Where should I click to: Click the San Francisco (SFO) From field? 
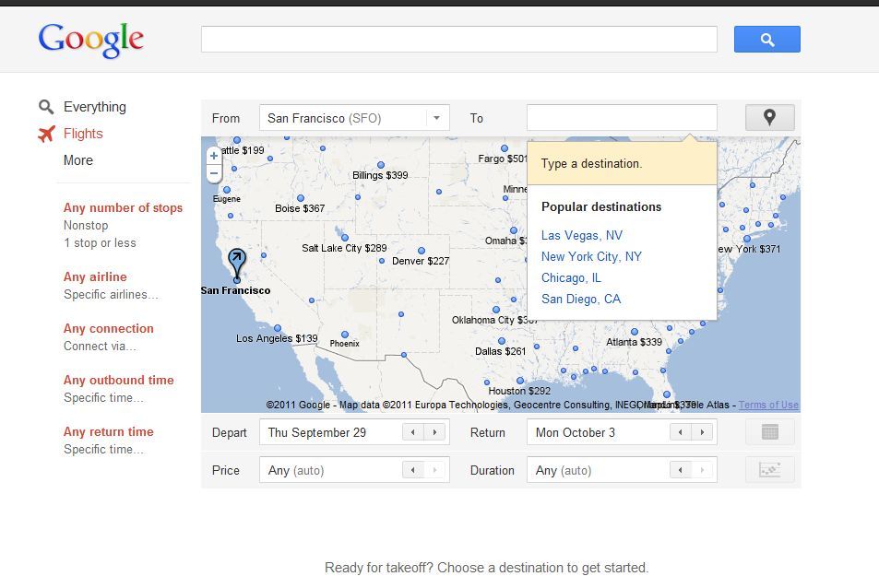(354, 118)
